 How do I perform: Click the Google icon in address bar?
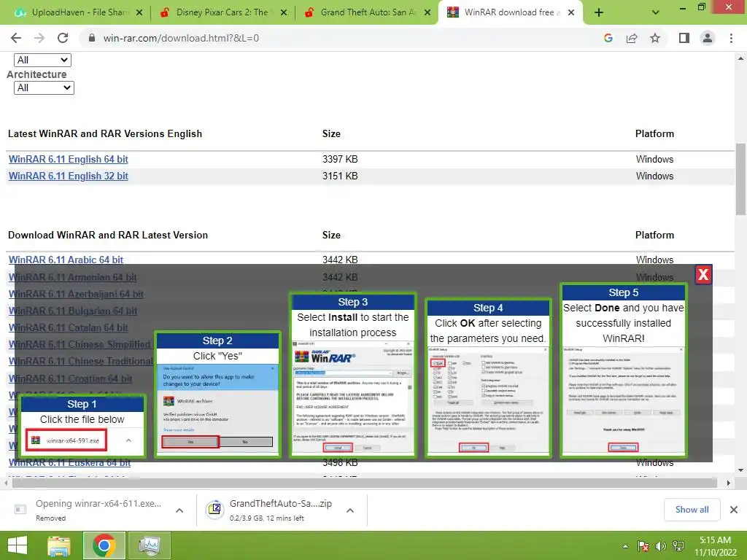click(608, 38)
